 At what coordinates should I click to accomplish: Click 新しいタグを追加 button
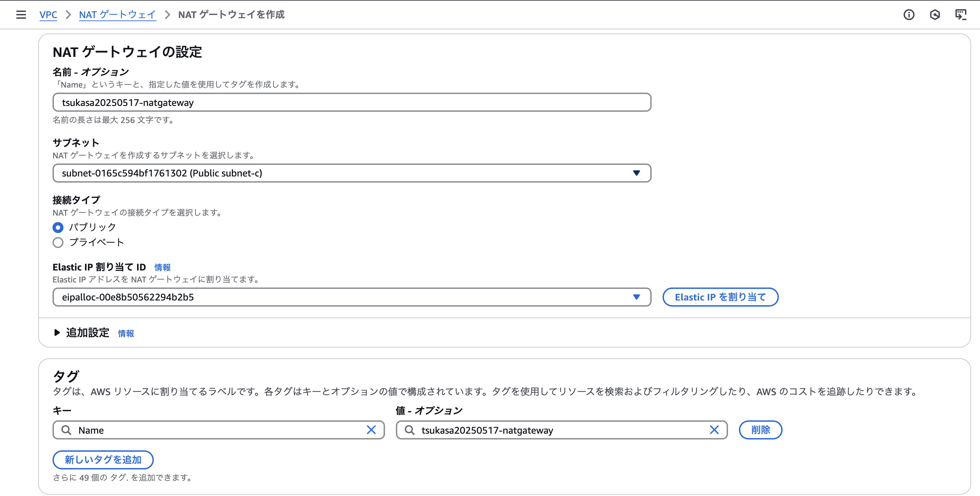(x=103, y=460)
